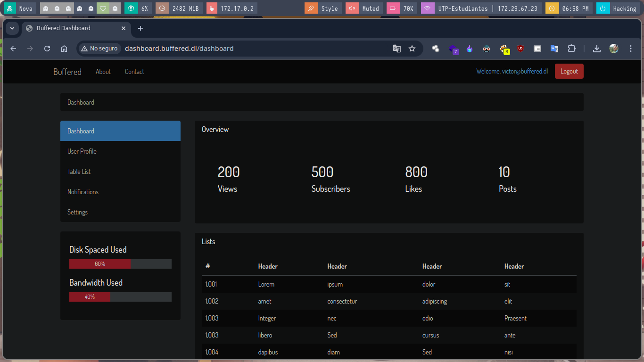Open the tab search dropdown arrow
The height and width of the screenshot is (362, 644).
[x=12, y=28]
